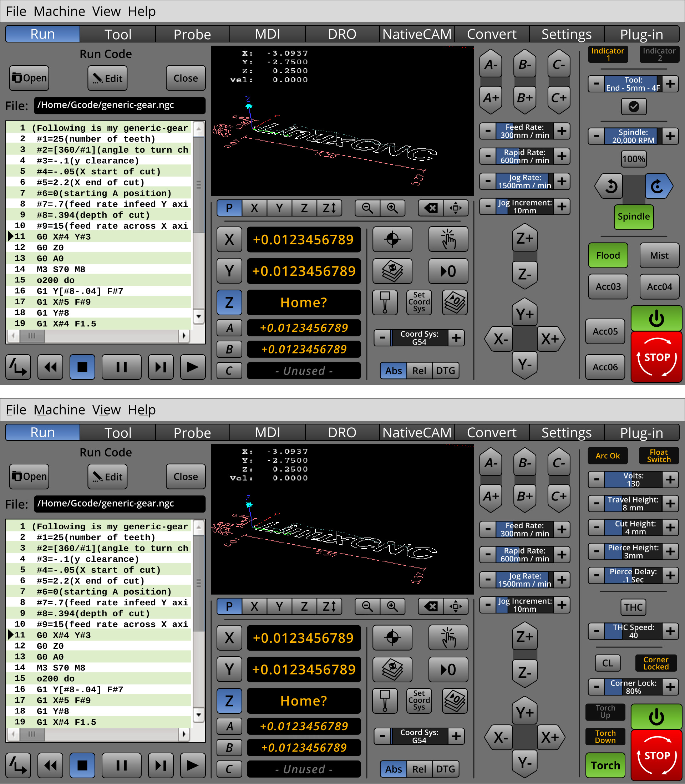The image size is (685, 784).
Task: Click blue stop-square icon in spindle-control screen
Action: point(82,367)
